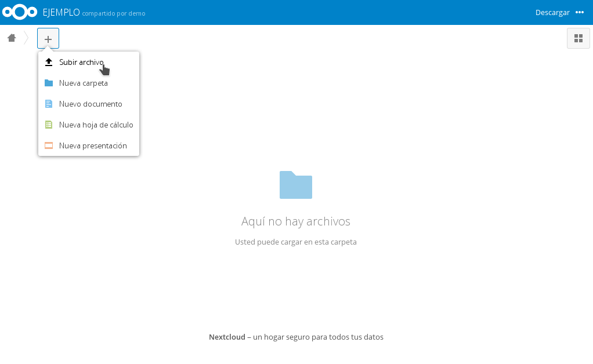Click the 'compartido por demo' text

pos(114,13)
